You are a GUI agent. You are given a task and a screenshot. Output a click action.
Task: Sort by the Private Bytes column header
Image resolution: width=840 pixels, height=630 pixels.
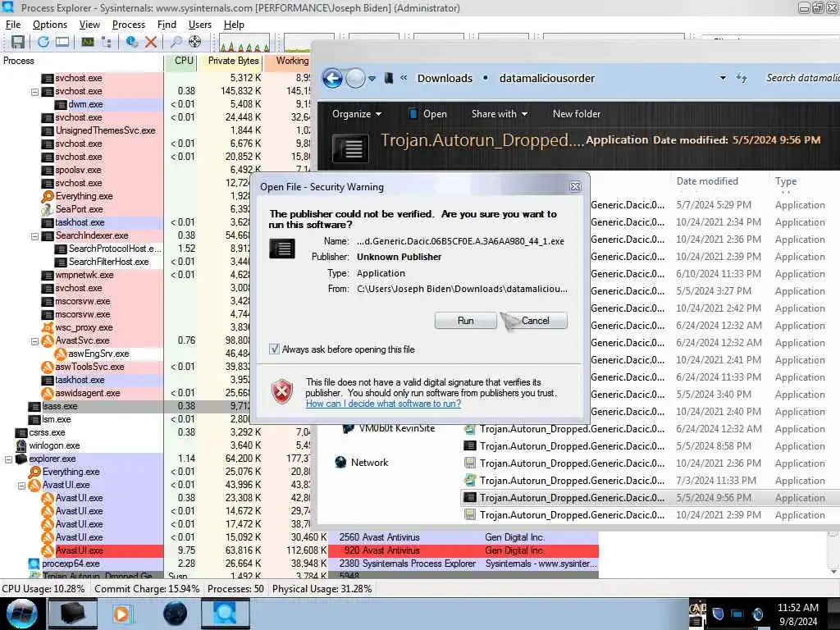click(231, 61)
